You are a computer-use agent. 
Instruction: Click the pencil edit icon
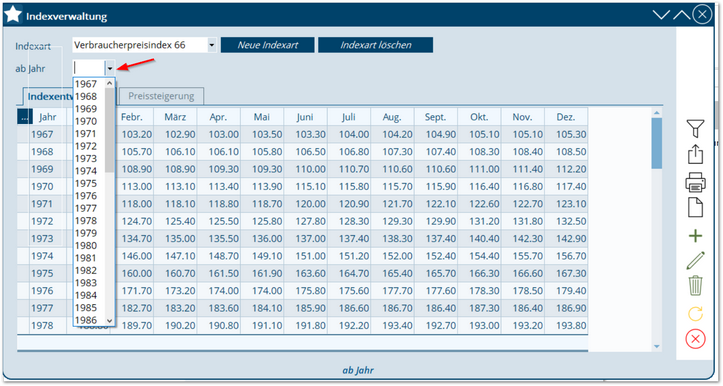(x=695, y=261)
